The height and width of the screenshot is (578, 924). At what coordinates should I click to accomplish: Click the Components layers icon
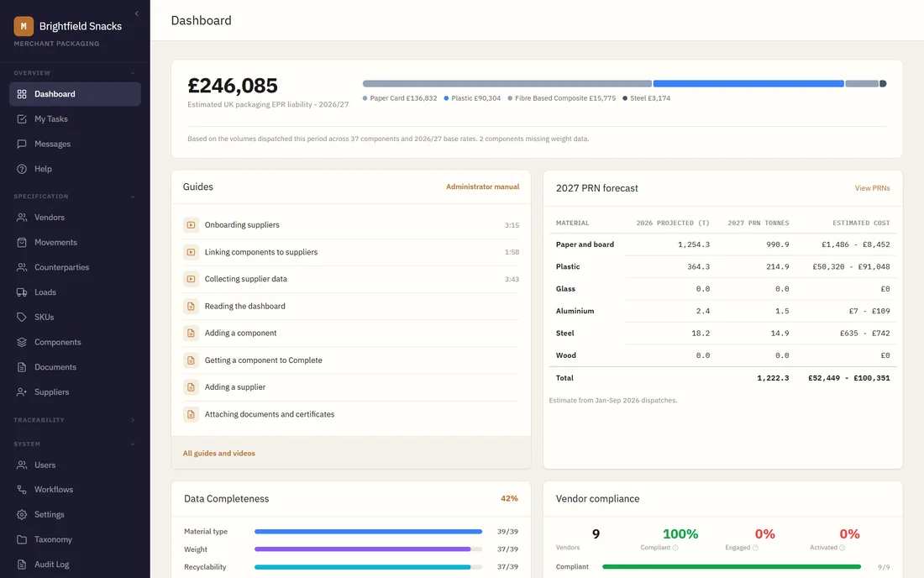pos(22,342)
